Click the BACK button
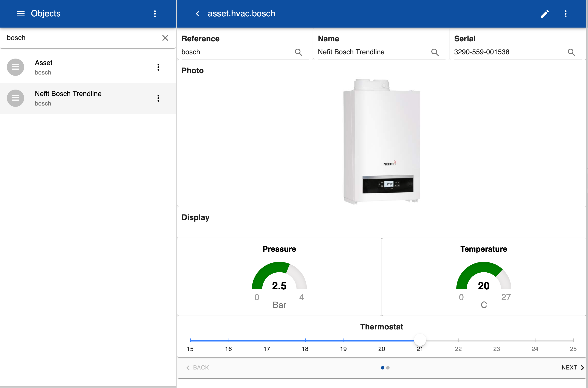Image resolution: width=588 pixels, height=388 pixels. (197, 368)
